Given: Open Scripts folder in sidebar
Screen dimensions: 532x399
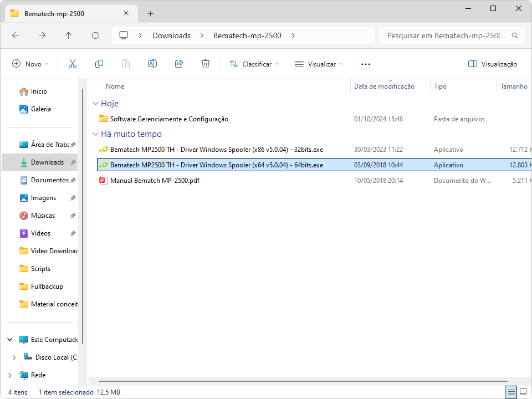Looking at the screenshot, I should tap(34, 269).
